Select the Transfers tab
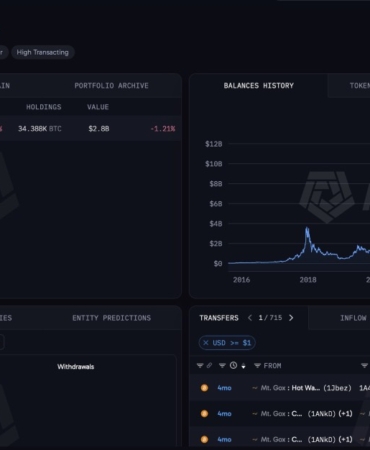370x450 pixels. [219, 318]
